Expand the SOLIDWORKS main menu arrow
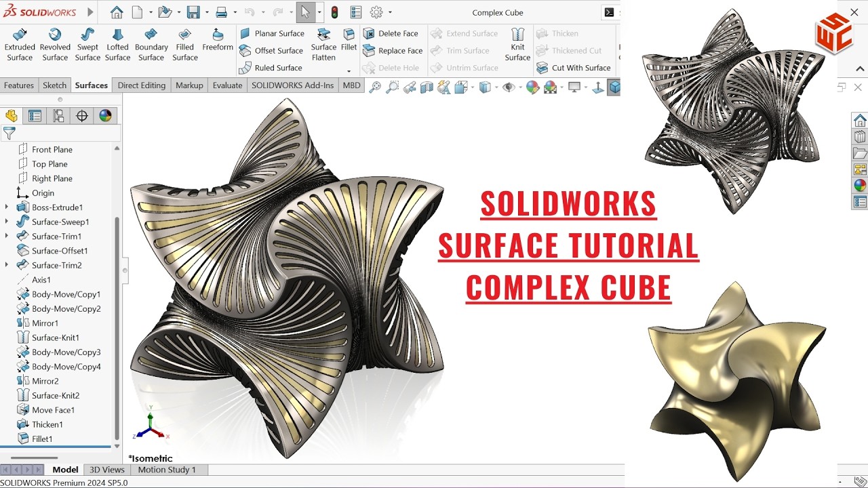Viewport: 868px width, 488px height. pyautogui.click(x=91, y=12)
